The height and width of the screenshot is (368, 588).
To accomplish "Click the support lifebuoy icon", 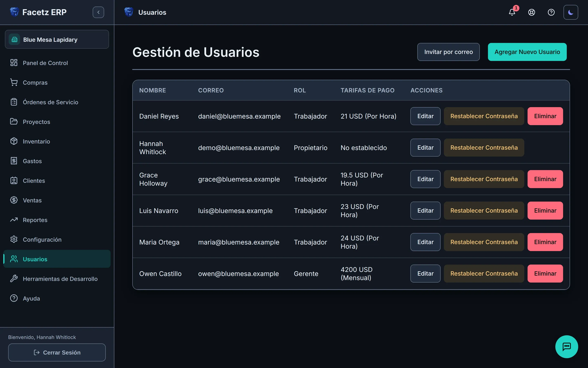I will [x=531, y=12].
